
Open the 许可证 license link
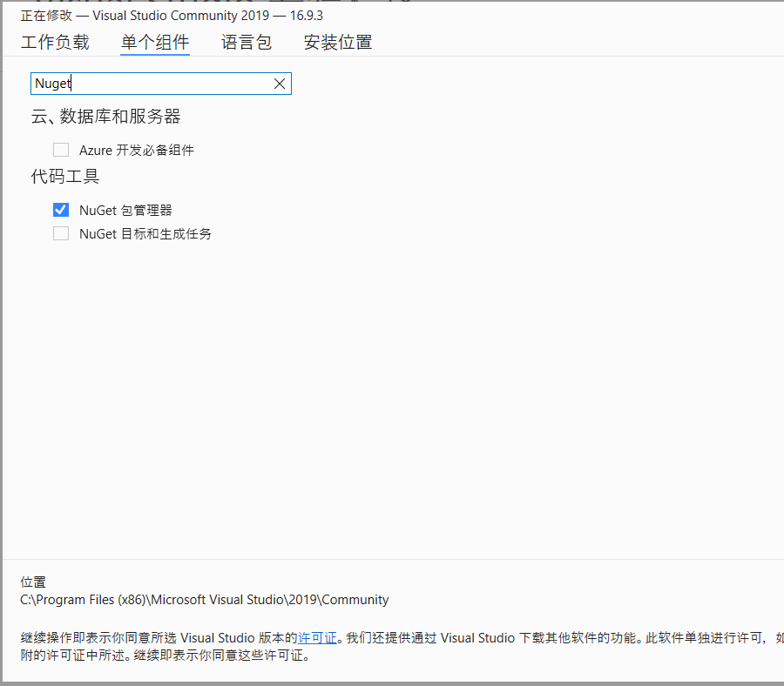pyautogui.click(x=318, y=637)
